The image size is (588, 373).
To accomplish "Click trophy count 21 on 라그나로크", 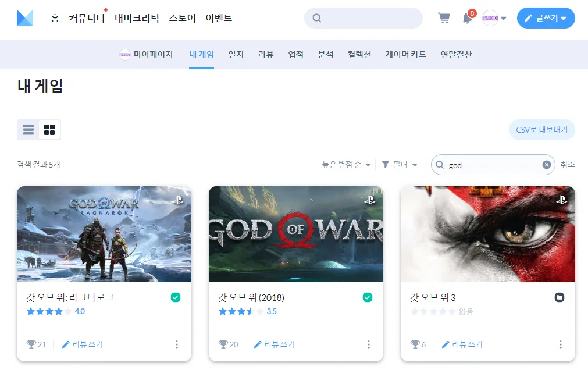I will tap(37, 344).
